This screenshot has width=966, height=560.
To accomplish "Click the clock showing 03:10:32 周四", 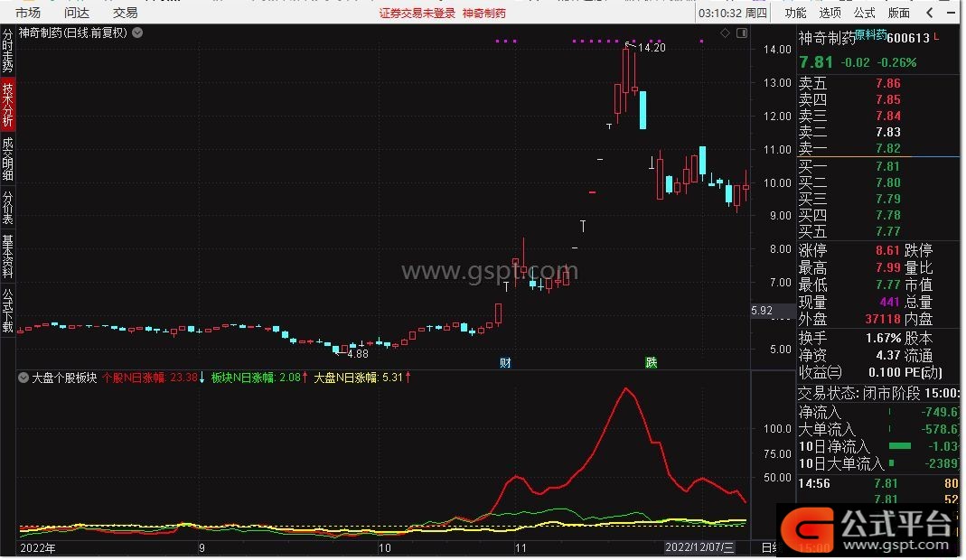I will (x=733, y=13).
